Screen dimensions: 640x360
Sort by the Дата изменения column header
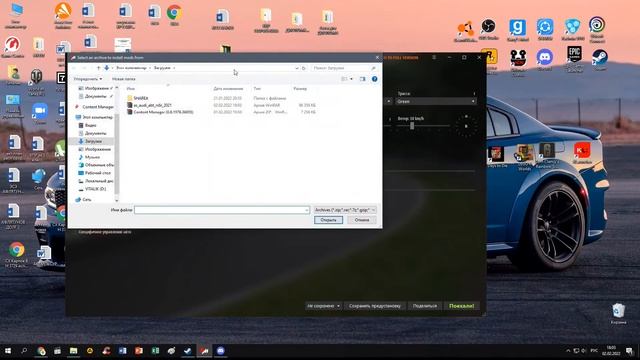tap(228, 89)
